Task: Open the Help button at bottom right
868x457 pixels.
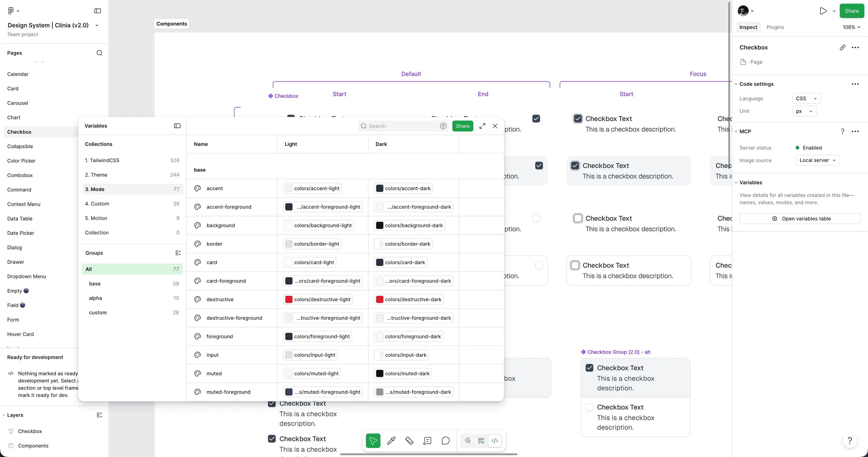Action: (850, 441)
